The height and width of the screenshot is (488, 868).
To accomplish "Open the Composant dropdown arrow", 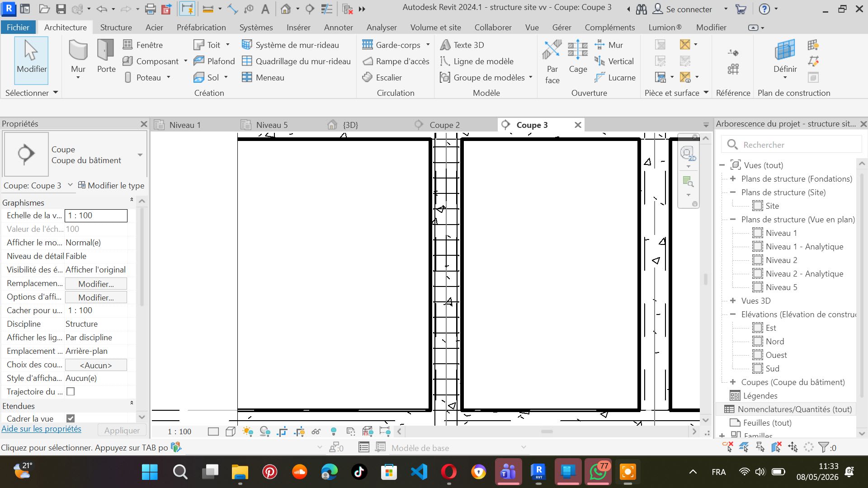I will pyautogui.click(x=185, y=61).
